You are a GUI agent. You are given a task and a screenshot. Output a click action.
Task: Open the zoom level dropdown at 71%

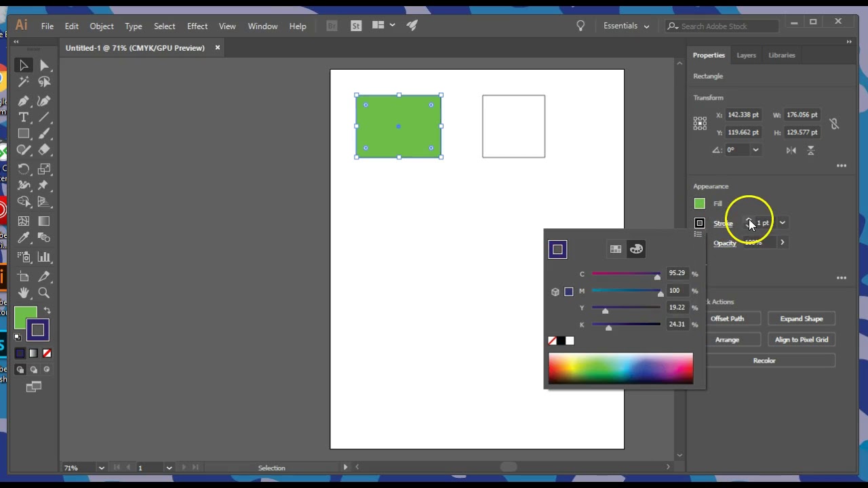[x=101, y=468]
